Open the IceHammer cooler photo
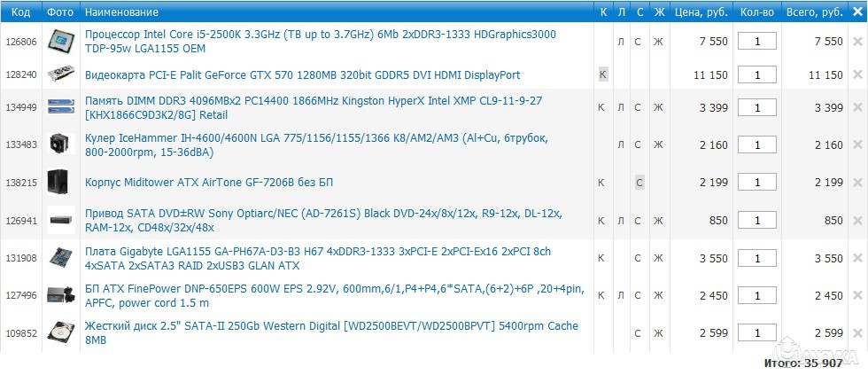This screenshot has width=868, height=375. pyautogui.click(x=58, y=145)
